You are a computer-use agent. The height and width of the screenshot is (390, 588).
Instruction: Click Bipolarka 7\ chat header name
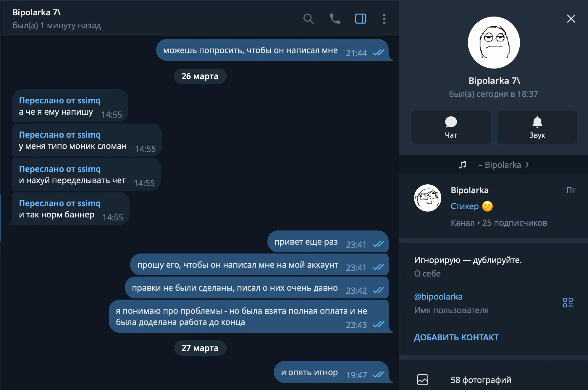tap(36, 12)
